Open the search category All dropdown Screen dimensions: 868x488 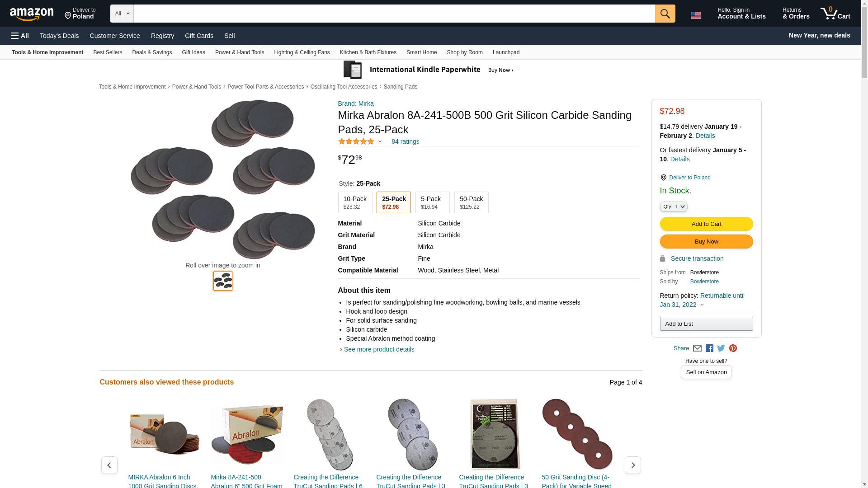coord(122,14)
